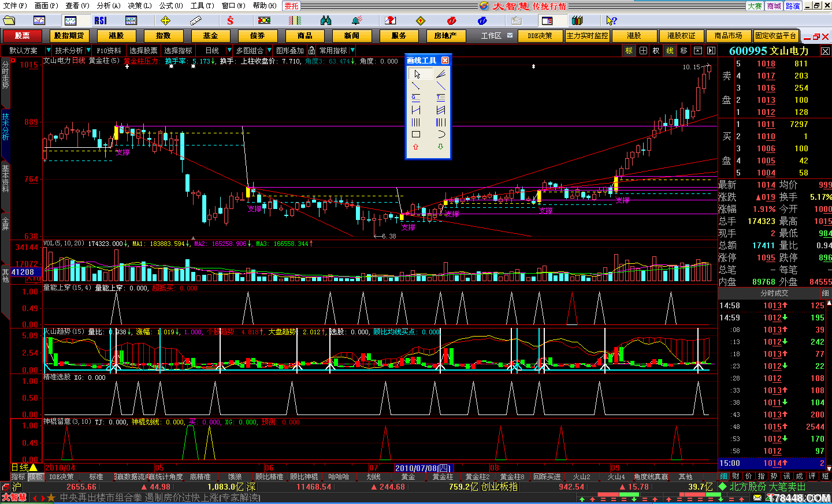Expand the 默认方案 dropdown arrow
Viewport: 832px width, 504px height.
(49, 51)
